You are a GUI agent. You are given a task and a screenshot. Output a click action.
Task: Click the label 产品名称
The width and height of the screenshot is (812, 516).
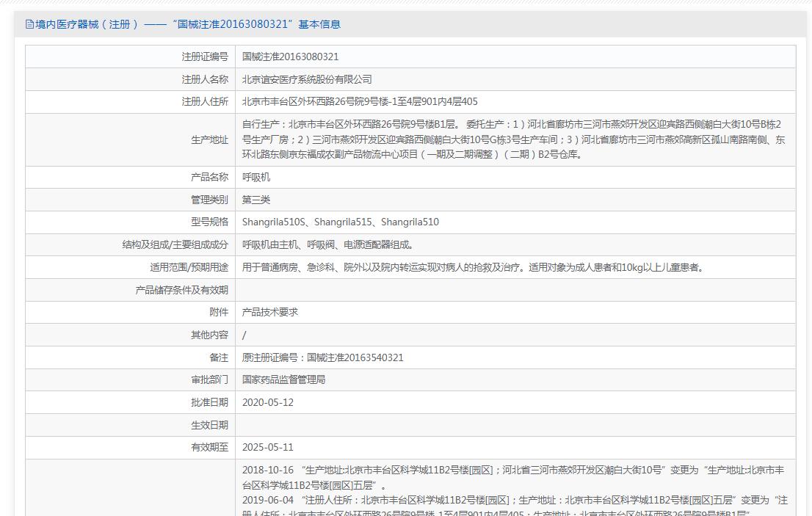pos(209,178)
